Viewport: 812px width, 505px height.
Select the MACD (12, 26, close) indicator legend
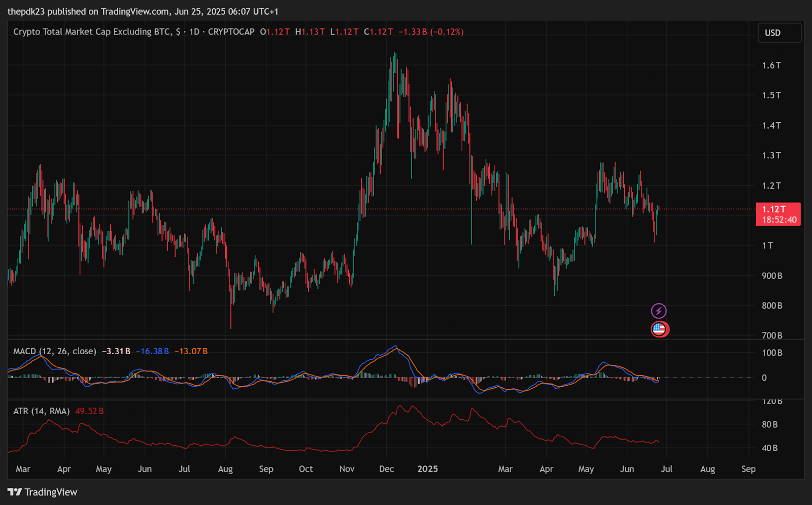click(x=54, y=351)
